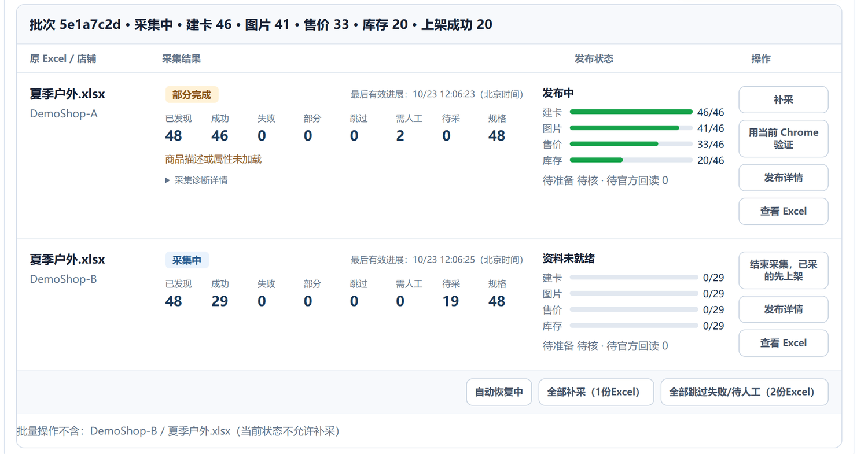Open 查看 Excel for DemoShop-A row
This screenshot has height=454, width=868.
tap(784, 211)
